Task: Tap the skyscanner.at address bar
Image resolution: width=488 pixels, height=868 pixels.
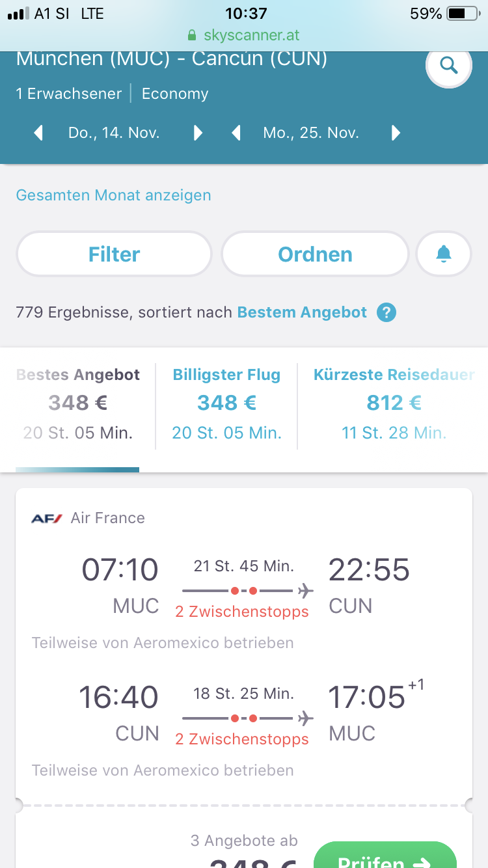Action: [244, 35]
